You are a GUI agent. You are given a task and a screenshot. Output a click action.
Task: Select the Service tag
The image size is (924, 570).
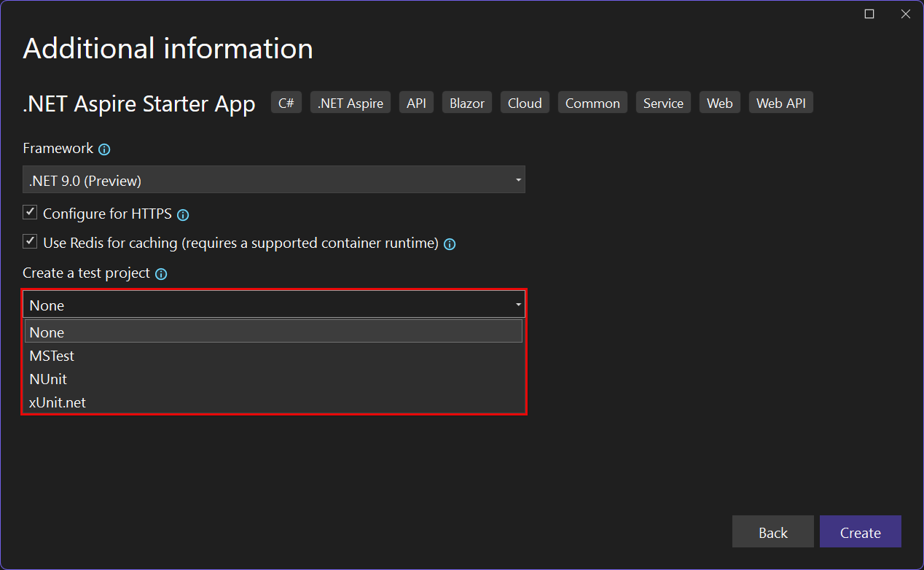[663, 102]
